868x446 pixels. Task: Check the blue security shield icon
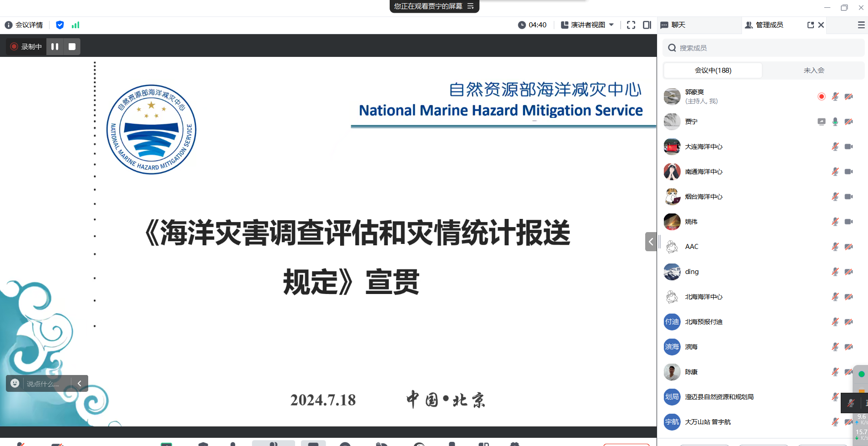pos(60,25)
